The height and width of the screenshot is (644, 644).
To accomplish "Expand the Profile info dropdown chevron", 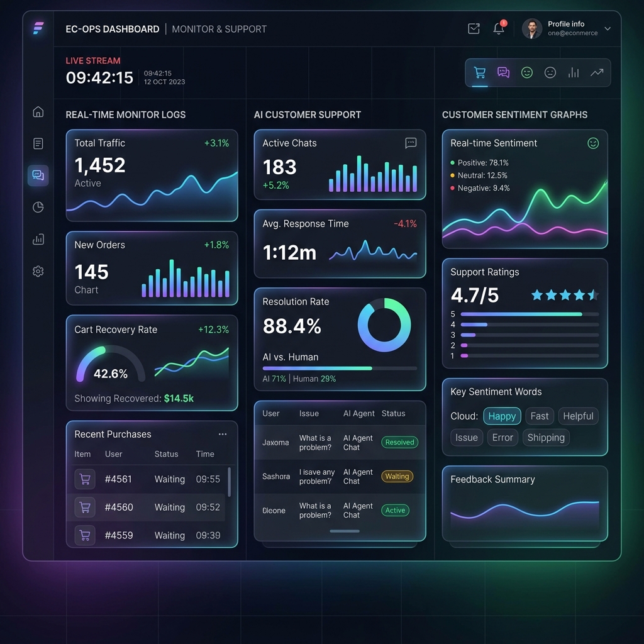I will 608,29.
